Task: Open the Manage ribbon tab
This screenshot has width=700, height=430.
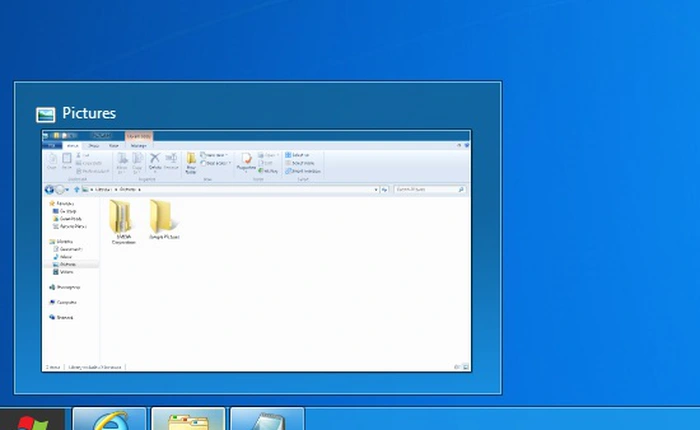Action: point(138,145)
